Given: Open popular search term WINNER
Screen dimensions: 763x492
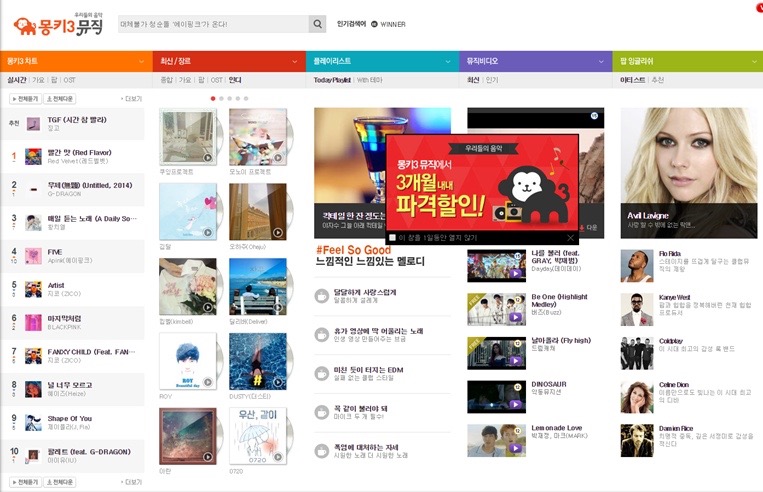Looking at the screenshot, I should pyautogui.click(x=393, y=24).
